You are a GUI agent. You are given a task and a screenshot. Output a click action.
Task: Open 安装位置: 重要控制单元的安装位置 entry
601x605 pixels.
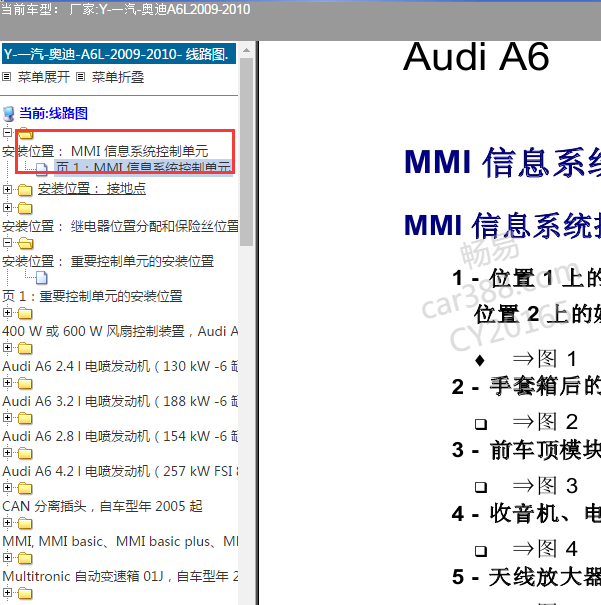click(x=108, y=261)
